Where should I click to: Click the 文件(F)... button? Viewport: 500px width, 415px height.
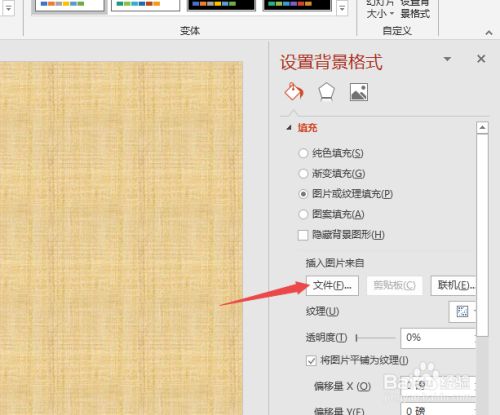tap(332, 285)
